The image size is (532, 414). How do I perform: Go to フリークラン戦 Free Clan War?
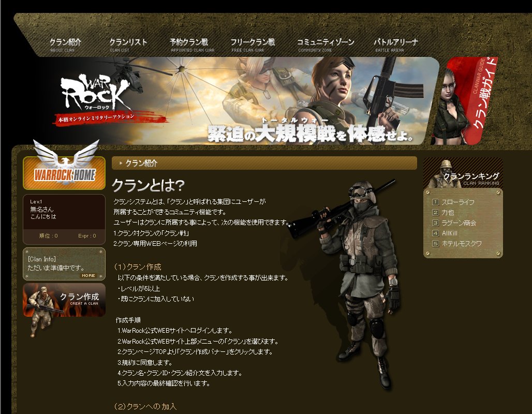tap(253, 45)
